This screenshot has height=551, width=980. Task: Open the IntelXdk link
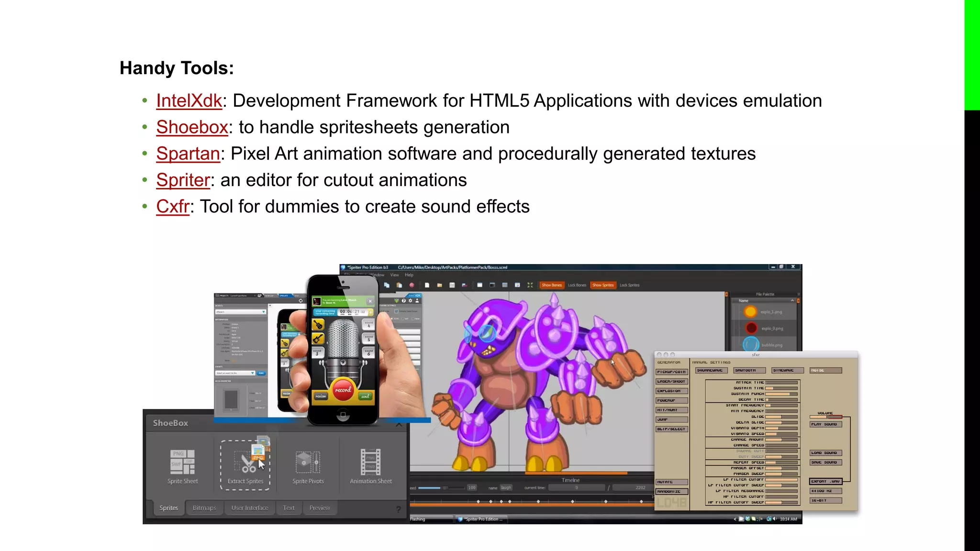tap(189, 101)
